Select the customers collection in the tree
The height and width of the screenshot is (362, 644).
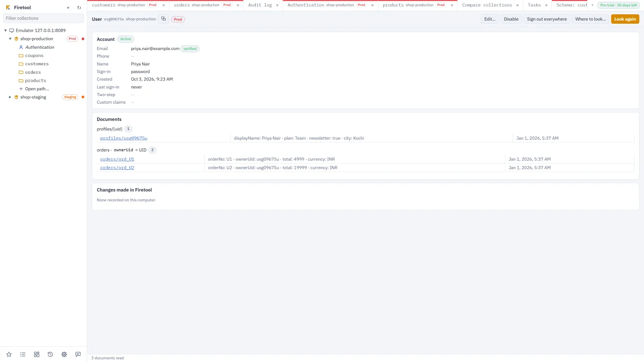click(37, 64)
